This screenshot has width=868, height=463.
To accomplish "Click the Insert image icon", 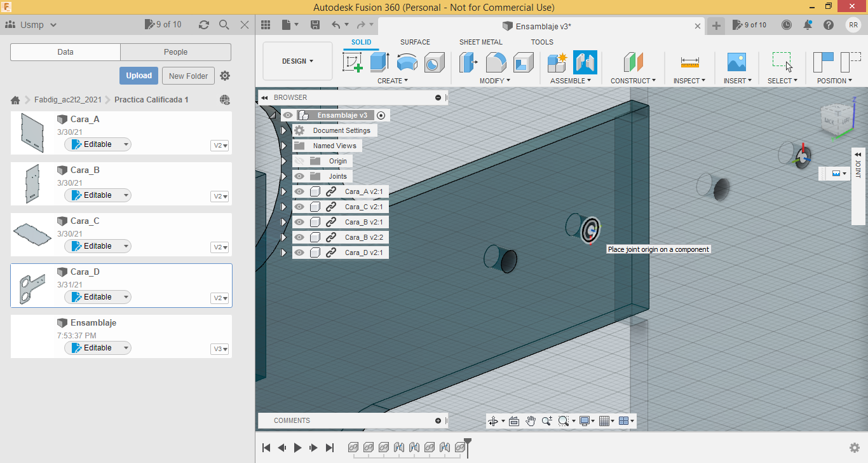I will [736, 62].
